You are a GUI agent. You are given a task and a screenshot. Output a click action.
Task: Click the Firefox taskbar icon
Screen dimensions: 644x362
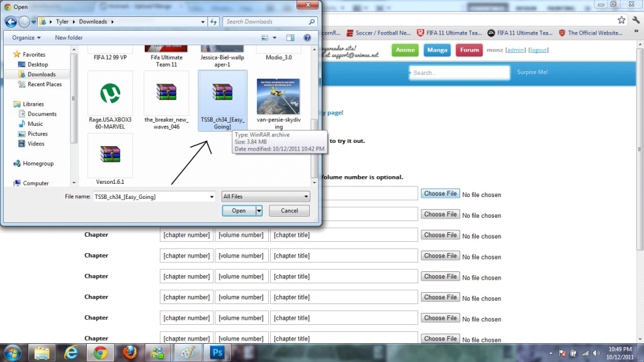(x=130, y=352)
